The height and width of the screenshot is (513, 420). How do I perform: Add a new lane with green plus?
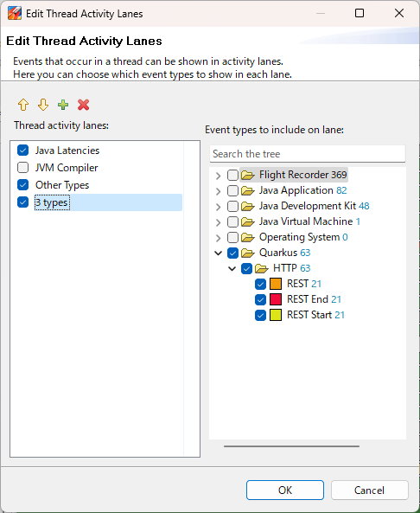(63, 105)
